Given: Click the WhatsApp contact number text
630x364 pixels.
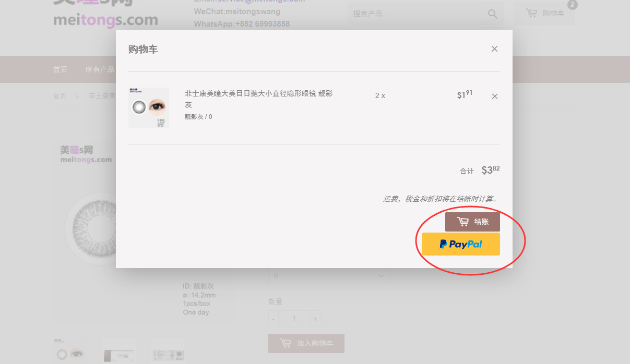Looking at the screenshot, I should (242, 24).
